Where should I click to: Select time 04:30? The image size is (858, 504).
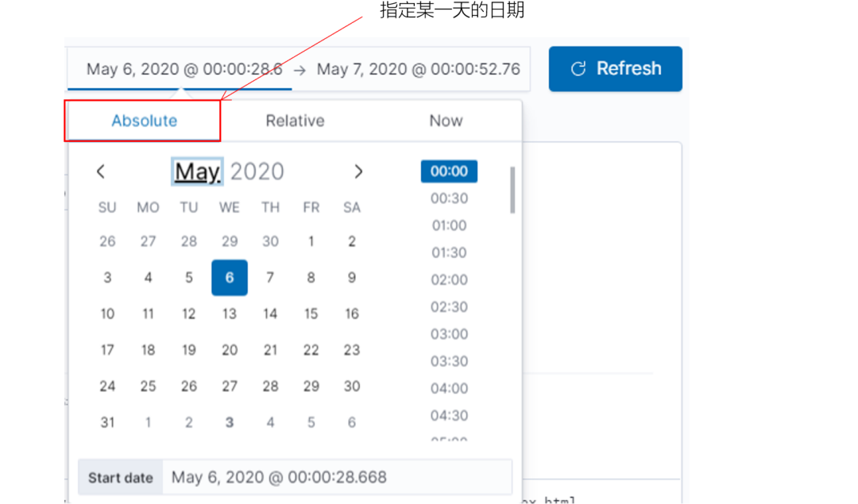(449, 415)
